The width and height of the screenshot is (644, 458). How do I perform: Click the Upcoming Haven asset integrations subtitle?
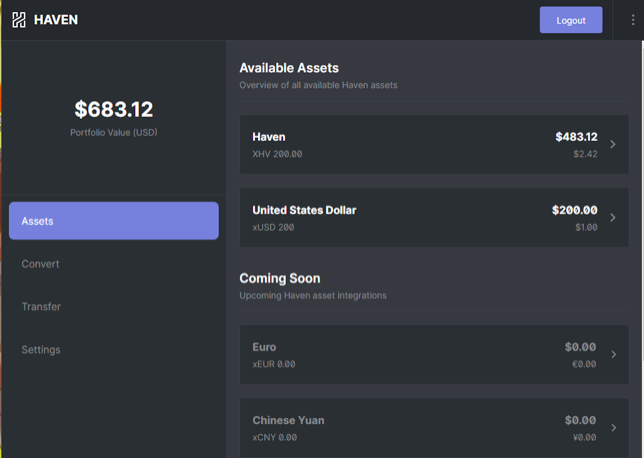pos(313,295)
